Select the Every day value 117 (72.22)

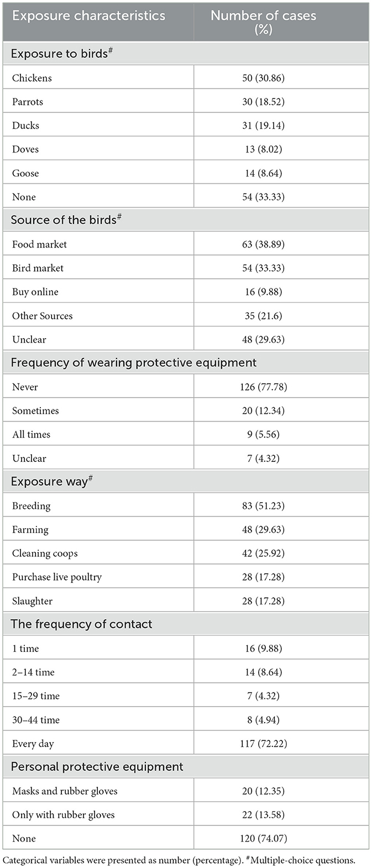(x=263, y=744)
